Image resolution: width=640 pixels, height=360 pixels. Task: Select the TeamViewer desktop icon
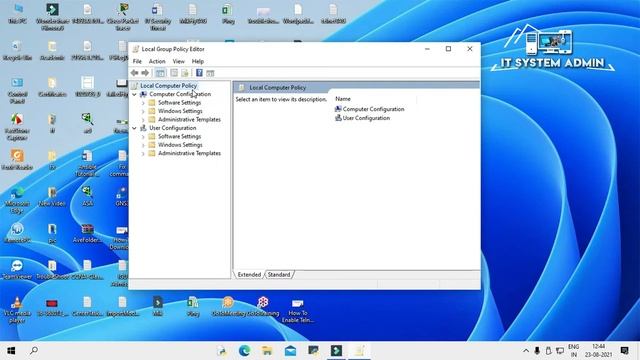(17, 269)
